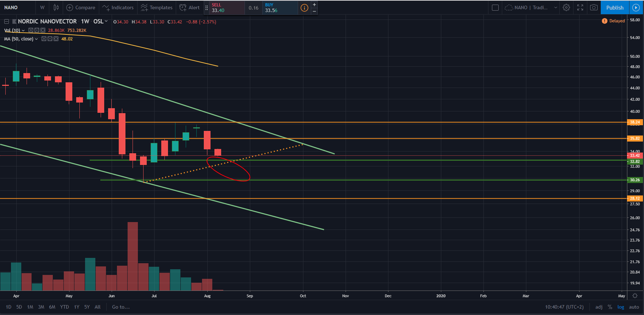Viewport: 644px width, 315px height.
Task: Click the orange Delayed data warning
Action: pyautogui.click(x=613, y=21)
